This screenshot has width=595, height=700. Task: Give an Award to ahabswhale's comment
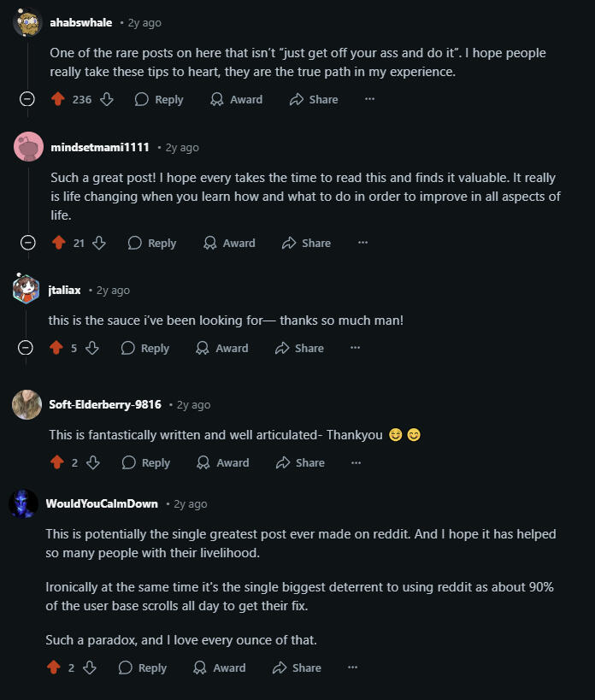click(236, 99)
